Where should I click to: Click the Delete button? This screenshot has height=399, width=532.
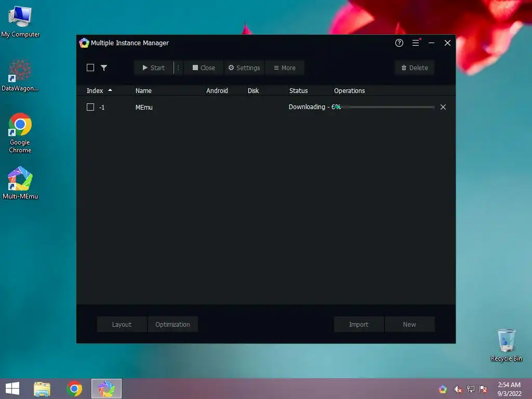[415, 68]
